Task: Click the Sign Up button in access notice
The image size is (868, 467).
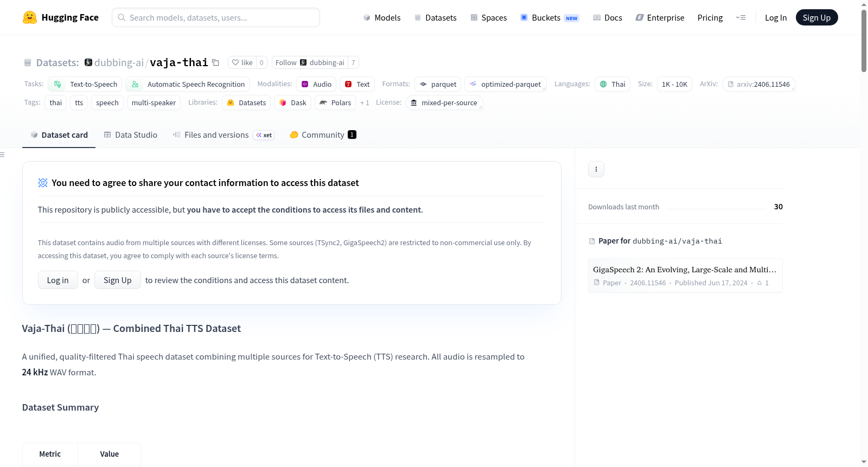Action: [x=118, y=280]
